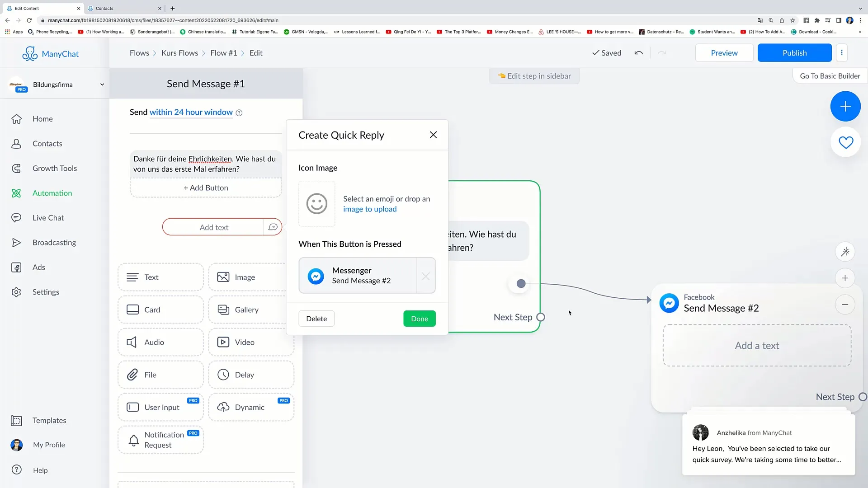Image resolution: width=868 pixels, height=488 pixels.
Task: Select the Video content block icon
Action: (224, 342)
